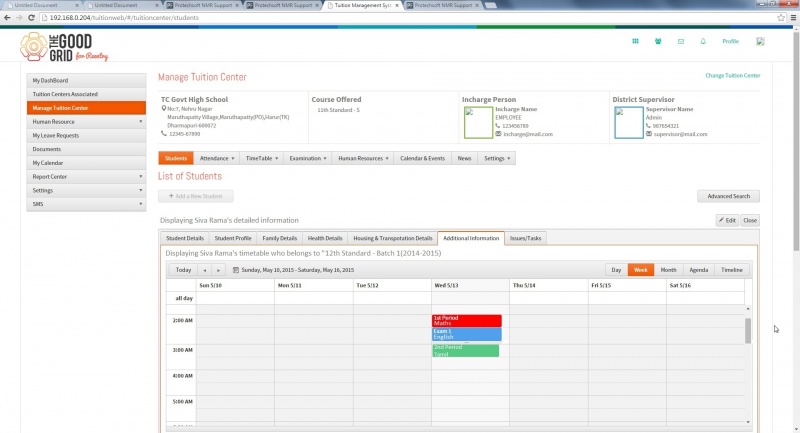Open notifications bell icon

coord(703,41)
